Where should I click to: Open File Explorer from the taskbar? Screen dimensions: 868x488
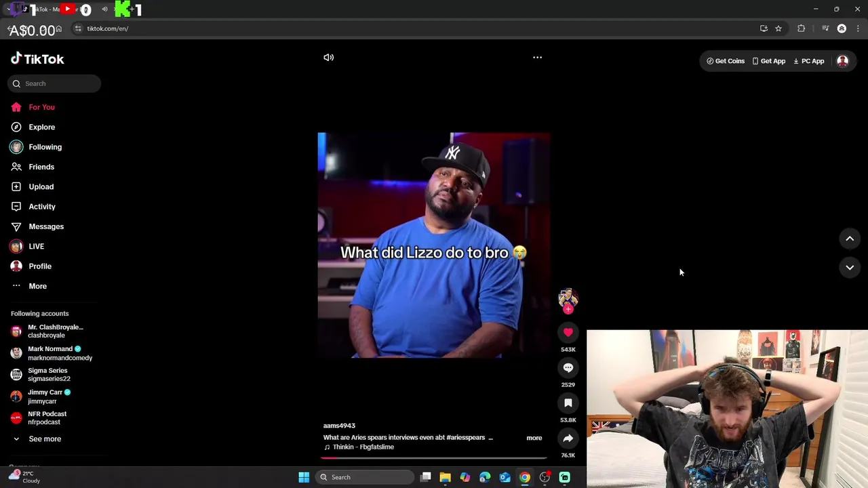point(445,477)
